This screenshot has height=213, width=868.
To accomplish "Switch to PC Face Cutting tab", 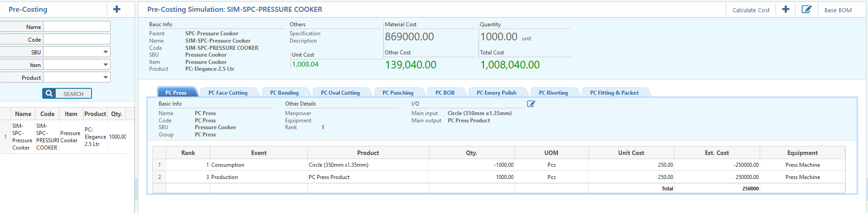I will coord(228,92).
